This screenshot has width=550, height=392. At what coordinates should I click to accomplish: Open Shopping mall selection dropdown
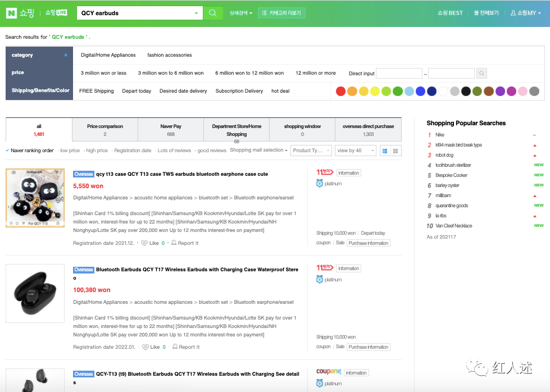258,150
